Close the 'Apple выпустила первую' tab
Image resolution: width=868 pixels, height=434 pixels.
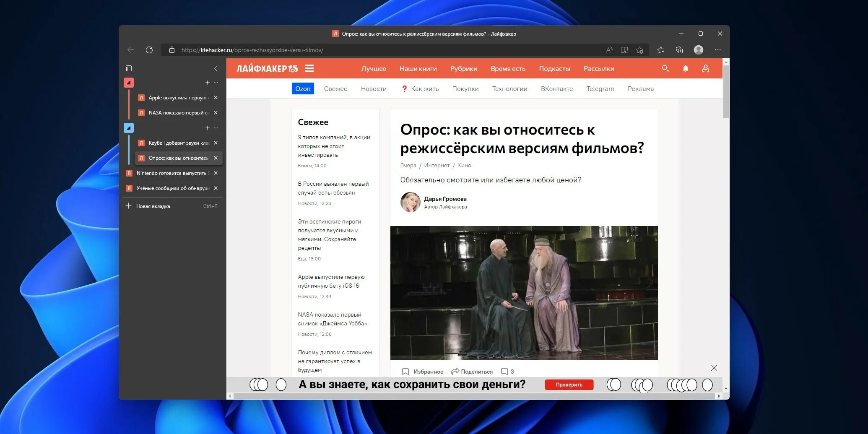point(216,98)
